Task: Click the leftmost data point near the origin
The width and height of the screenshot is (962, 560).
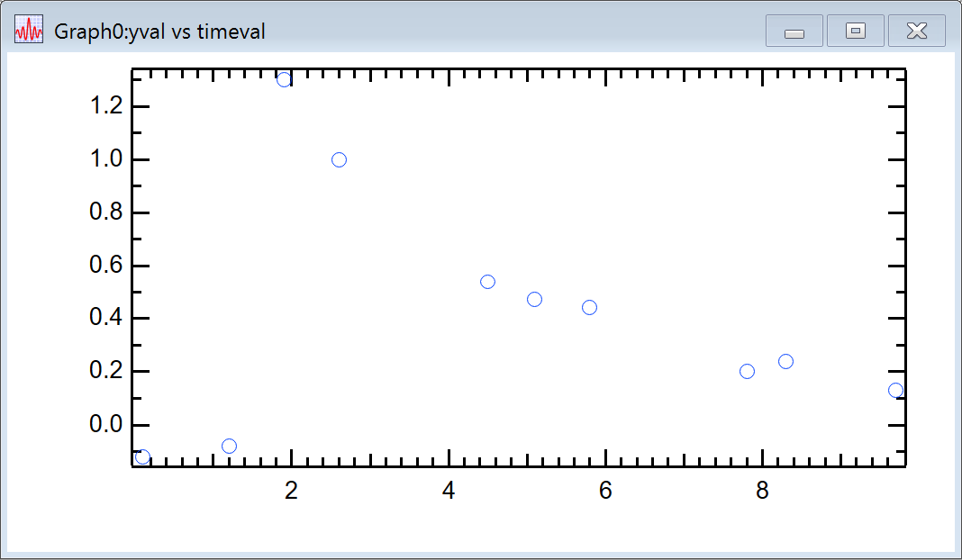Action: point(142,457)
